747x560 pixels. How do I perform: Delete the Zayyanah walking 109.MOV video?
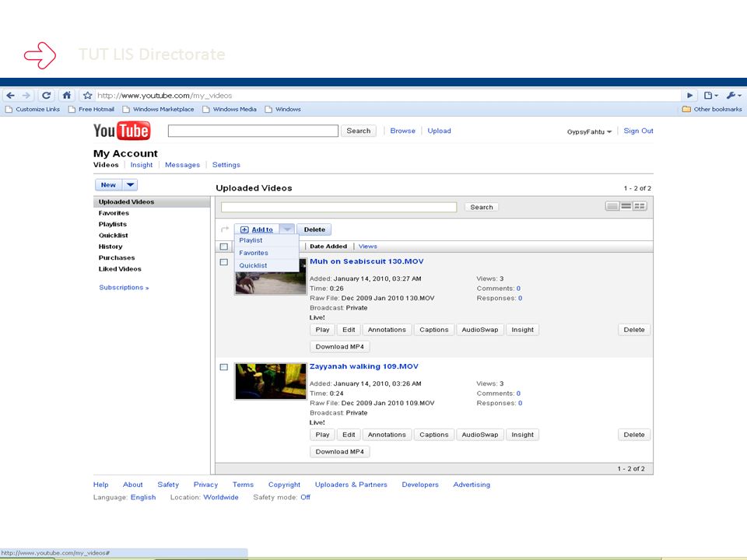click(x=634, y=435)
